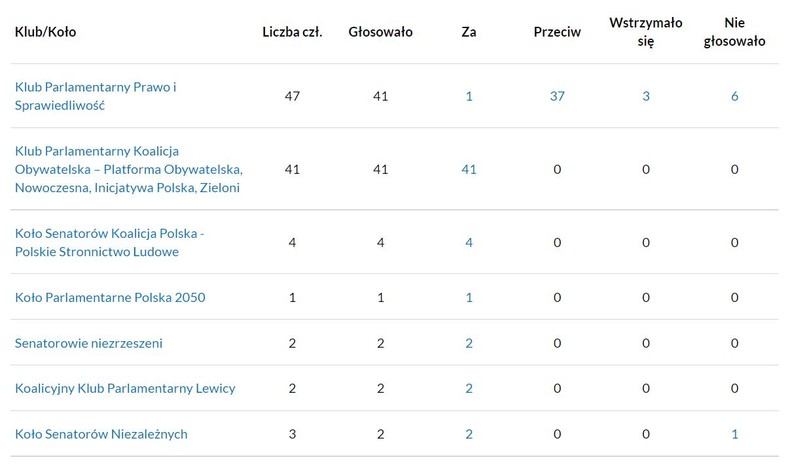
Task: Open Senatorowie niezrzeszeni link
Action: tap(88, 343)
